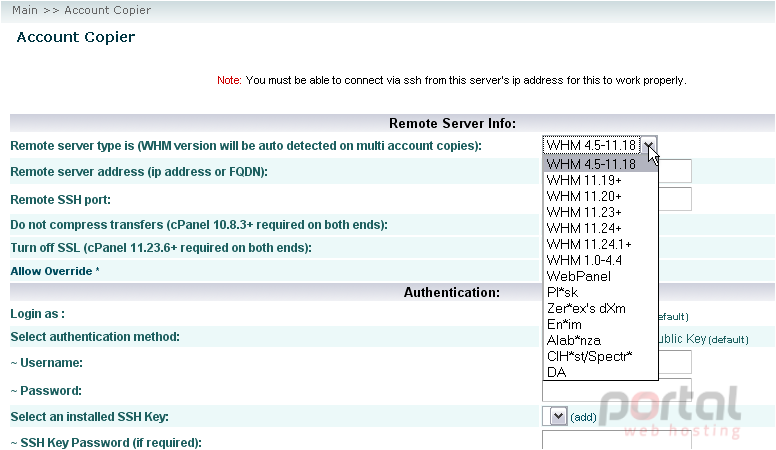Screen dimensions: 776x450
Task: Choose CIH*st/Spectr* option
Action: (x=600, y=356)
